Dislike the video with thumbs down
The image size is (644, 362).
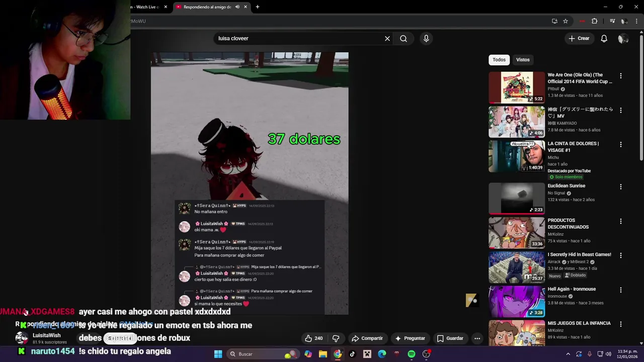tap(336, 338)
